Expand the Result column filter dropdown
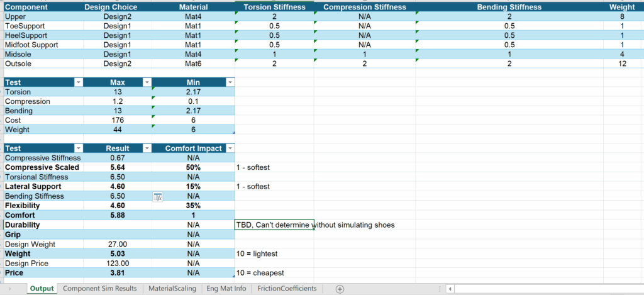The height and width of the screenshot is (295, 644). click(146, 148)
